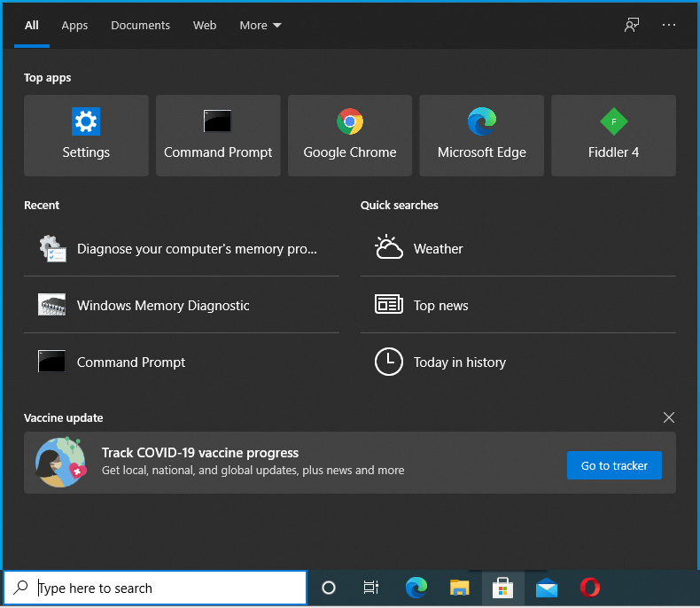Launch Microsoft Edge from Top apps
The height and width of the screenshot is (608, 700).
481,136
